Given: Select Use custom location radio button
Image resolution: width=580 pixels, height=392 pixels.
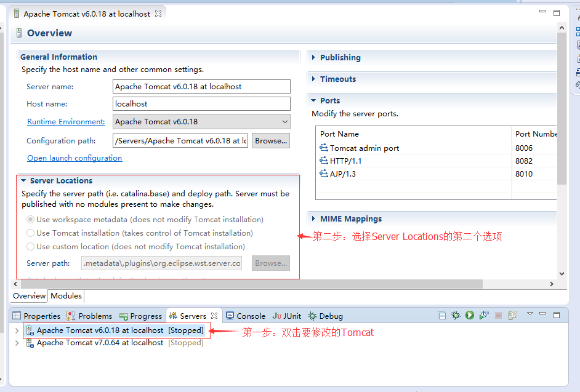Looking at the screenshot, I should pyautogui.click(x=31, y=246).
